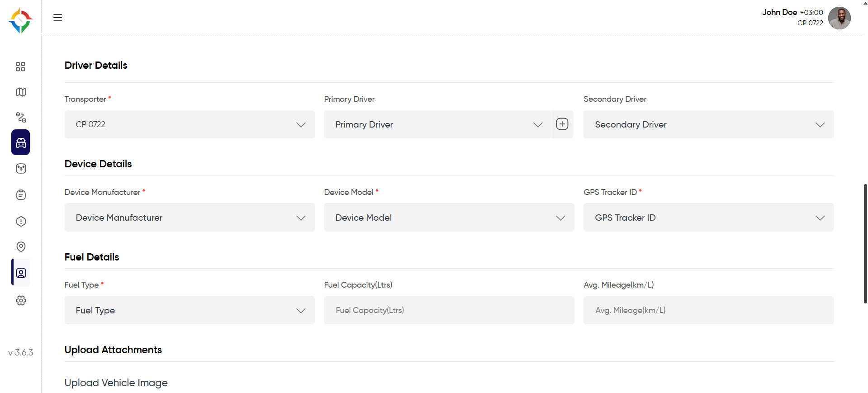Click the Upload Vehicle Image label
This screenshot has width=868, height=393.
click(x=116, y=383)
